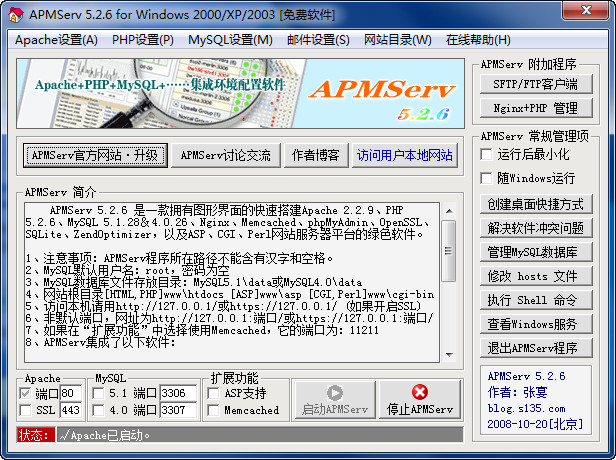616x460 pixels.
Task: Click the red stop icon on 停止APMServ
Action: tap(419, 393)
